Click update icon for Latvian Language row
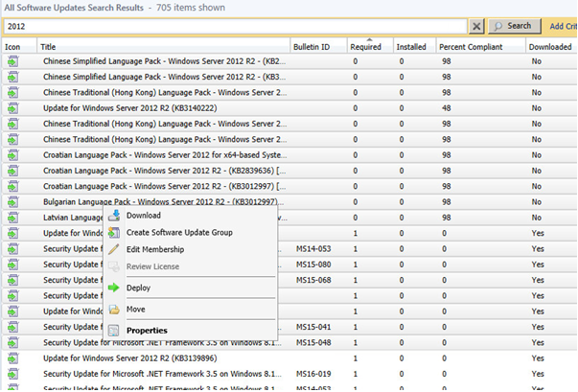Screen dimensions: 578x392 pyautogui.click(x=12, y=218)
